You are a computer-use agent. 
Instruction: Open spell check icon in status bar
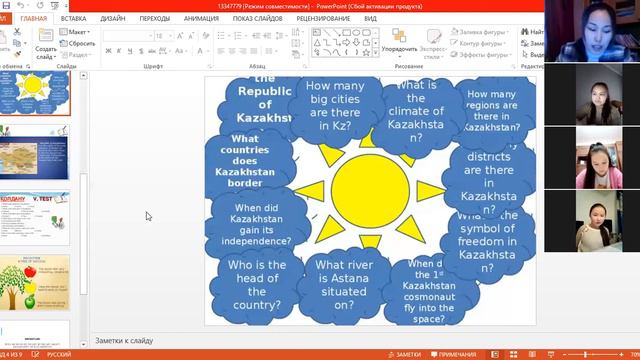(36, 354)
